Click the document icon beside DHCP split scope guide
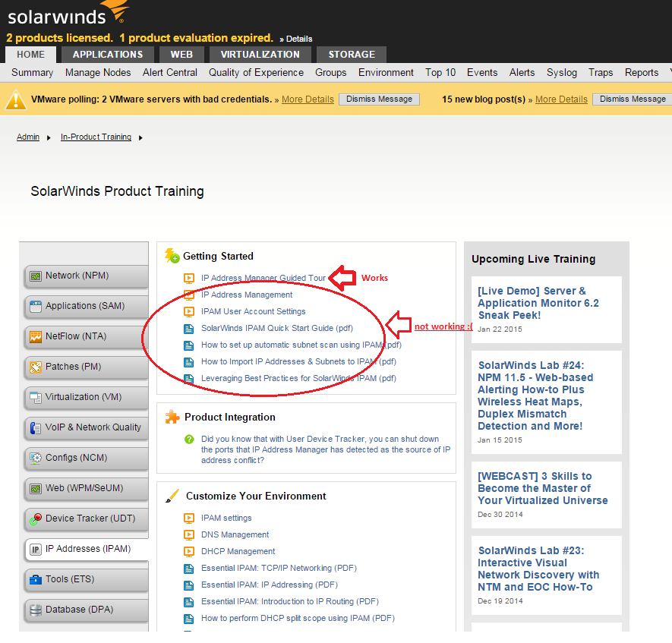The height and width of the screenshot is (643, 672). tap(189, 619)
